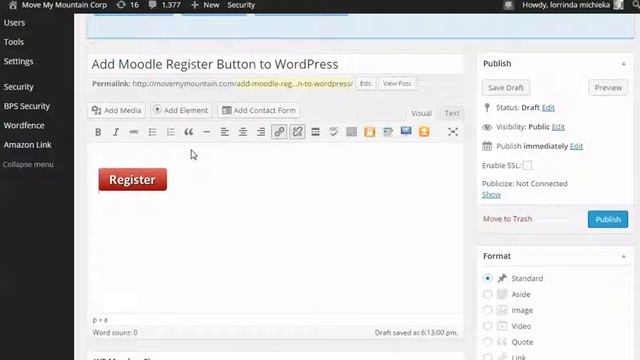This screenshot has height=360, width=640.
Task: Center-align the text
Action: 243,132
